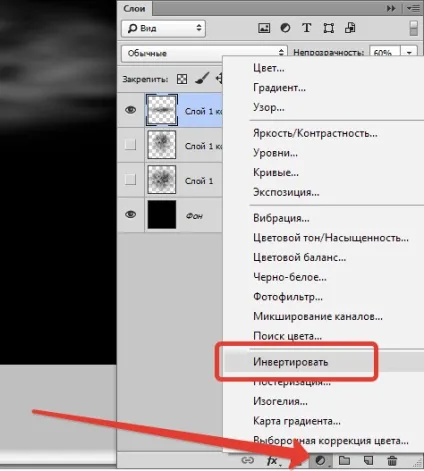Image resolution: width=424 pixels, height=471 pixels.
Task: Choose Узор... fill layer
Action: tap(269, 107)
